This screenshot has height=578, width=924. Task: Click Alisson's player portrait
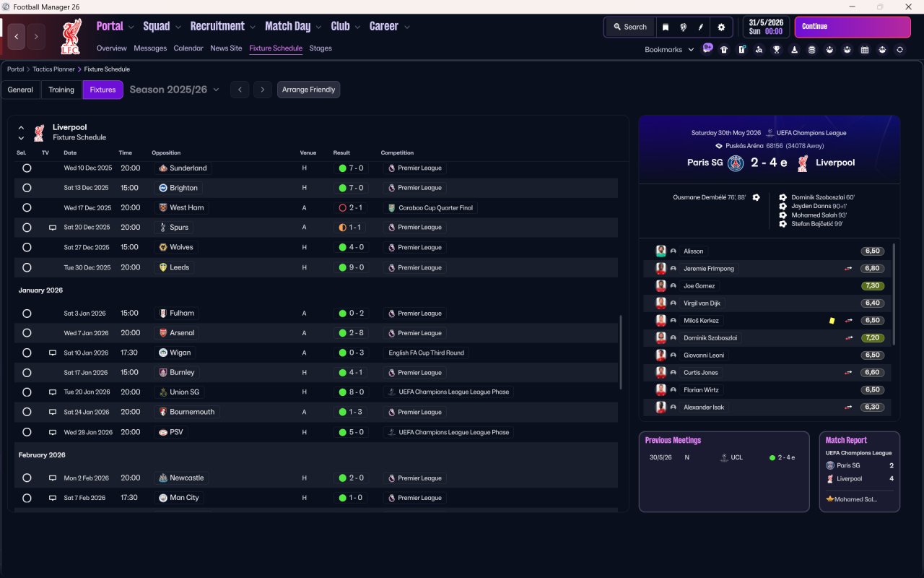point(661,251)
